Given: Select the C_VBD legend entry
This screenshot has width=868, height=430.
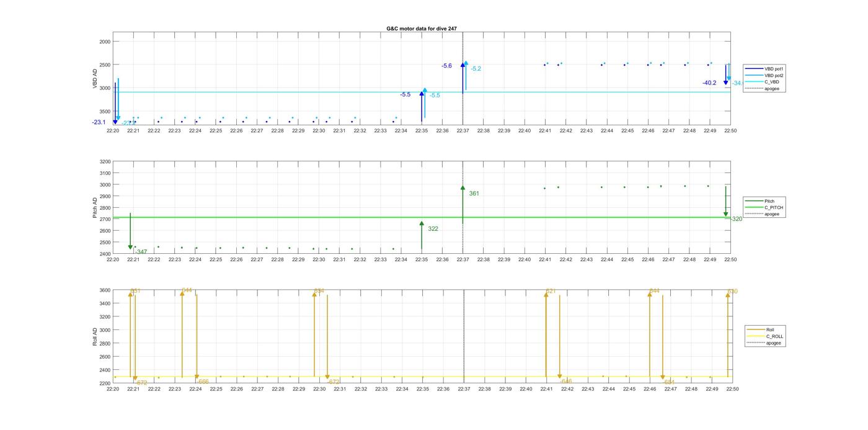Looking at the screenshot, I should click(x=762, y=82).
